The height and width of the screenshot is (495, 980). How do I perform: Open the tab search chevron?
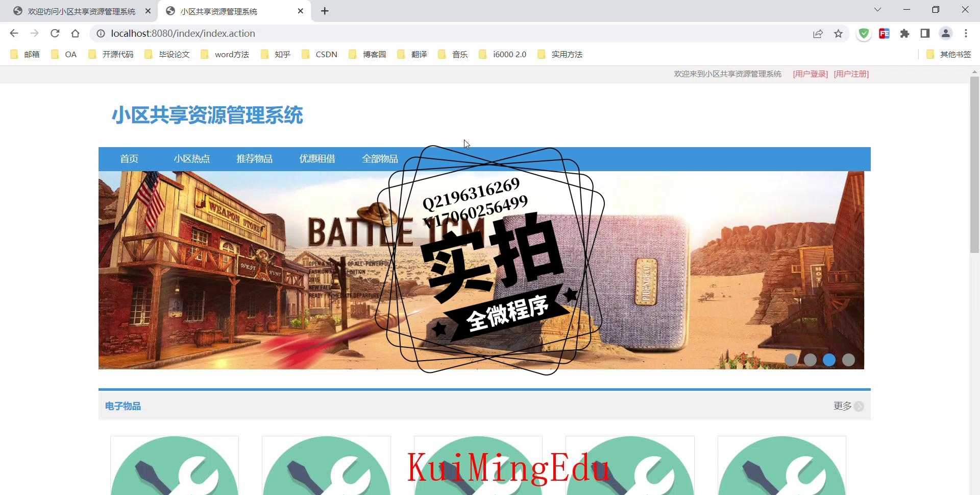[x=877, y=10]
